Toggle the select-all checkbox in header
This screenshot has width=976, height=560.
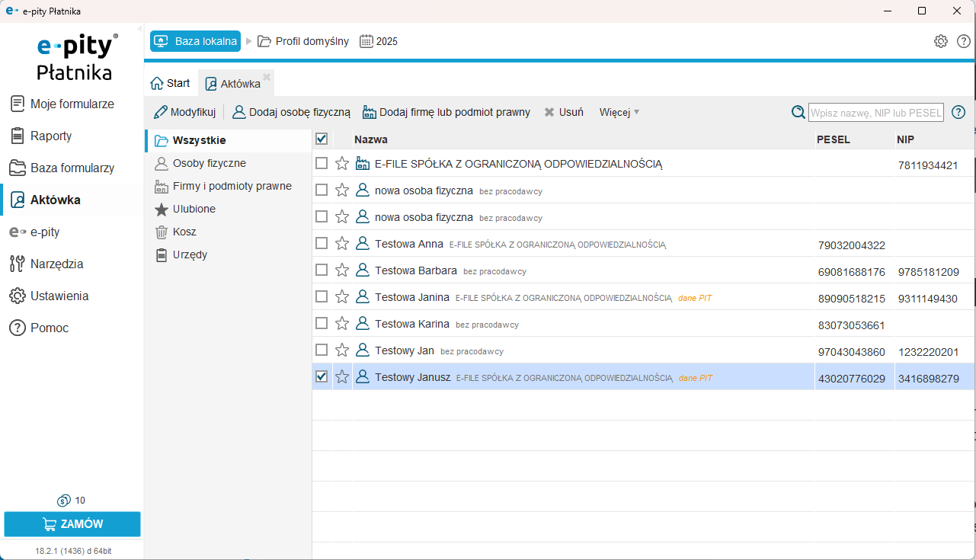pyautogui.click(x=322, y=139)
